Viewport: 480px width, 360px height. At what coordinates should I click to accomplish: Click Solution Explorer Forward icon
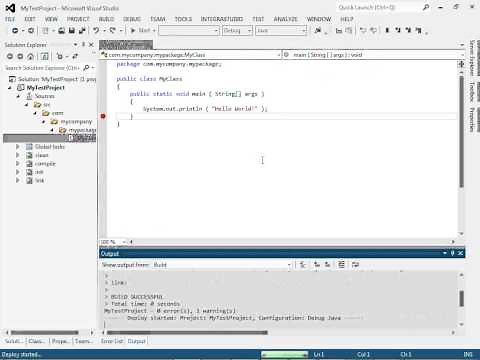pos(20,56)
